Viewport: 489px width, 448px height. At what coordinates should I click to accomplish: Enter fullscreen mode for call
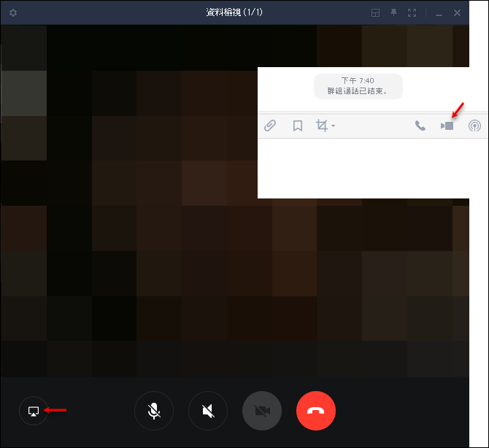(412, 13)
